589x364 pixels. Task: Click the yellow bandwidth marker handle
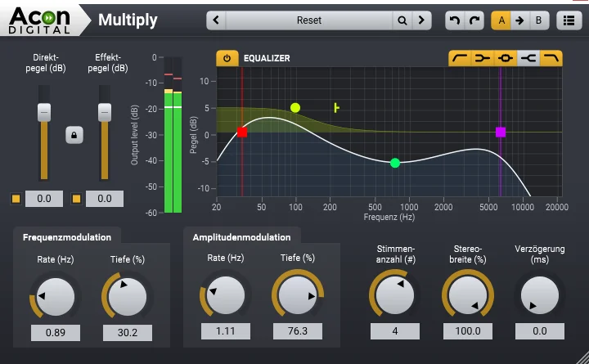coord(336,108)
